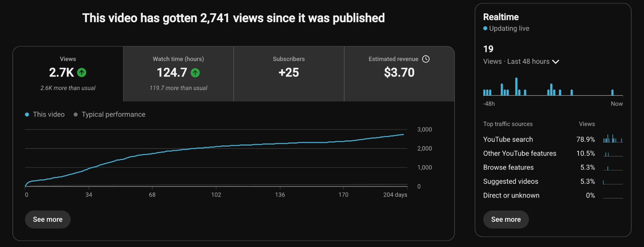
Task: Click See more under the views chart
Action: pos(48,219)
